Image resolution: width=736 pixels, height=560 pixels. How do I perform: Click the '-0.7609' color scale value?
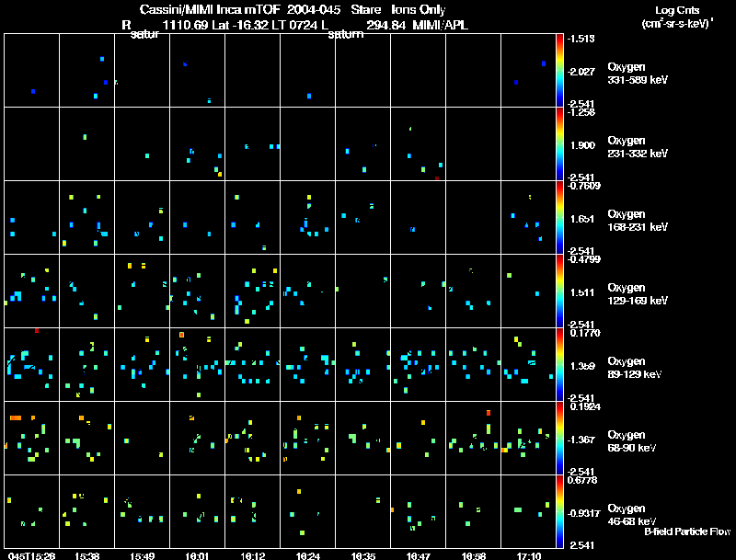(x=583, y=186)
